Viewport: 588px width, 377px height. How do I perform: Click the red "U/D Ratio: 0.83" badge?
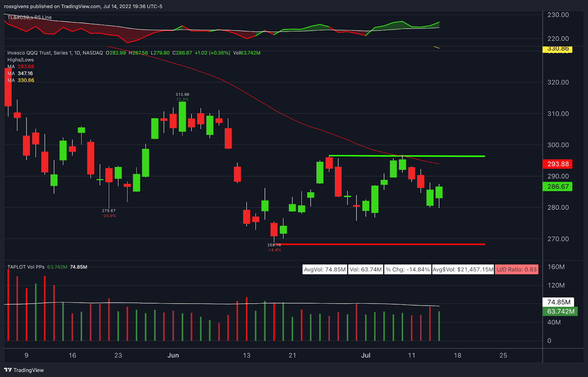click(516, 269)
